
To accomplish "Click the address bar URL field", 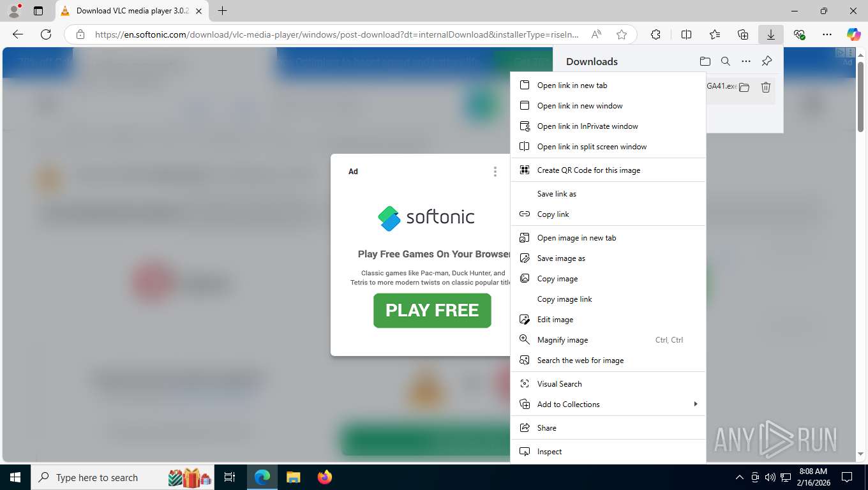I will [336, 34].
